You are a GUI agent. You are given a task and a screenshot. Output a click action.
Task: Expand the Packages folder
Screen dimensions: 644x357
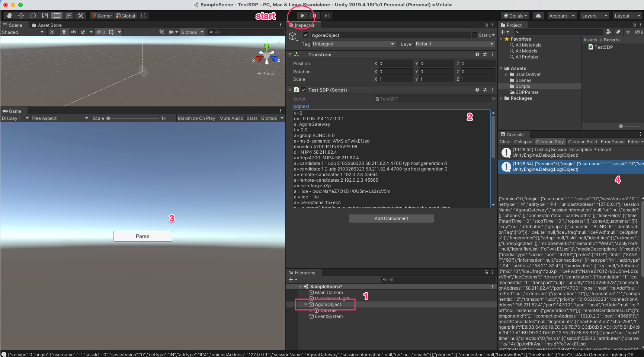click(x=501, y=98)
